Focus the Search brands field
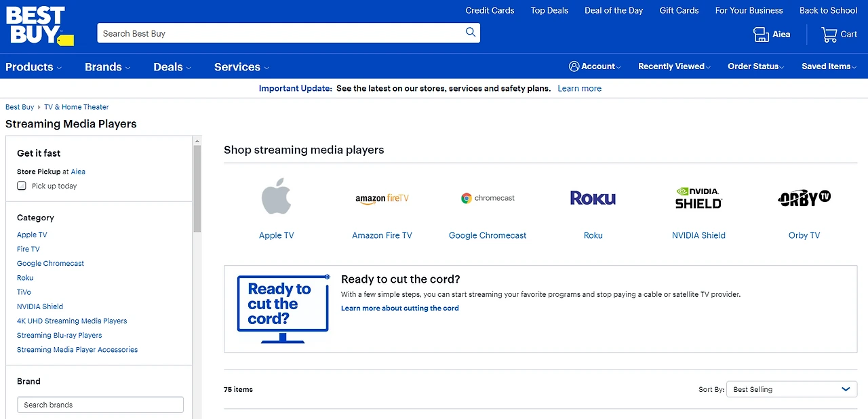Viewport: 868px width, 419px height. click(100, 405)
